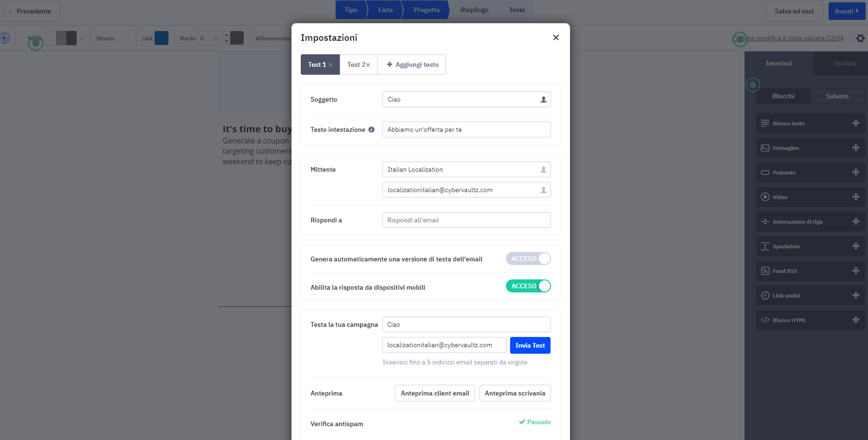The image size is (868, 440).
Task: Click the blue Link color swatch
Action: 162,38
